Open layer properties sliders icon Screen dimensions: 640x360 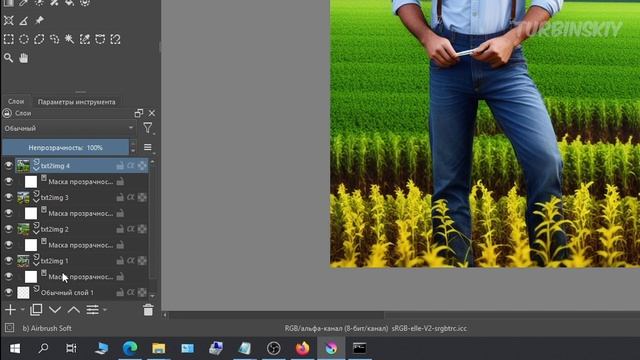point(93,310)
